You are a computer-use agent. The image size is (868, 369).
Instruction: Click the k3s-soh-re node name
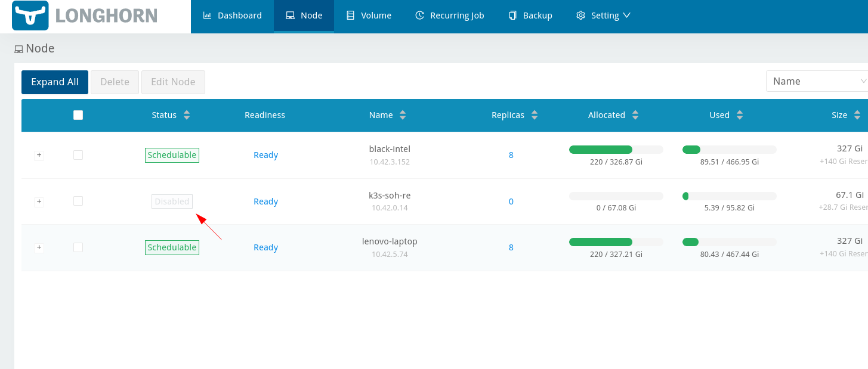390,196
